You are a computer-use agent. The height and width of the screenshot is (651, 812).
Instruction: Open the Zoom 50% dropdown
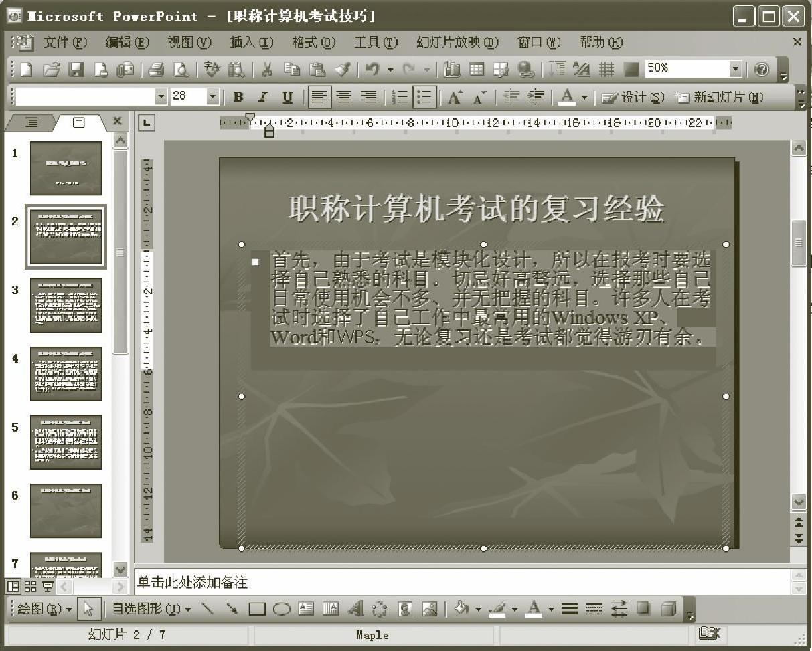coord(736,68)
